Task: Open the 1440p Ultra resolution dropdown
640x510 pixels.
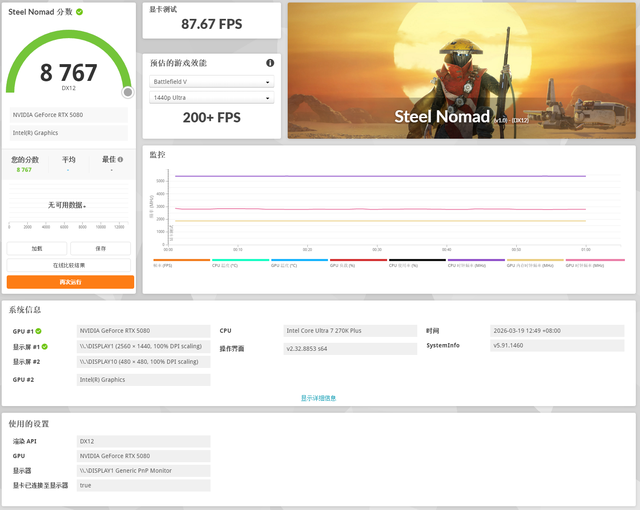Action: point(211,98)
